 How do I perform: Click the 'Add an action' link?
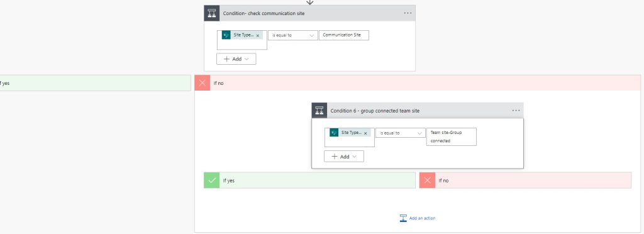point(422,218)
